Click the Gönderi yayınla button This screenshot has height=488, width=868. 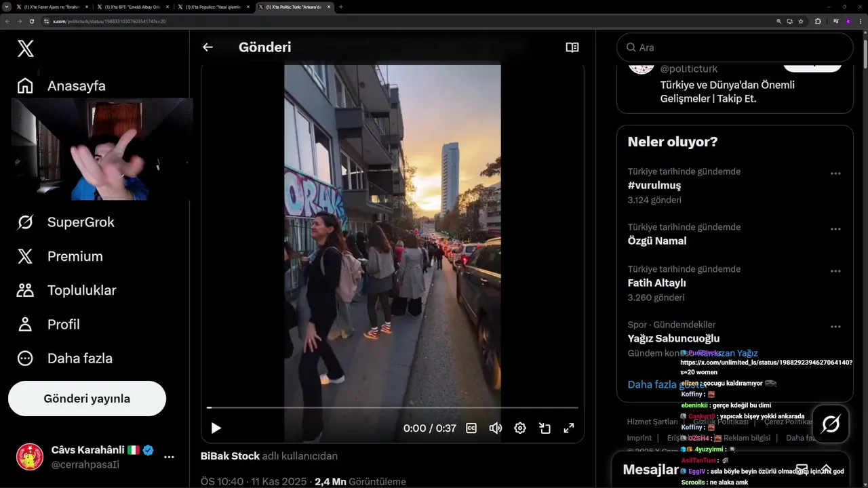pos(87,399)
